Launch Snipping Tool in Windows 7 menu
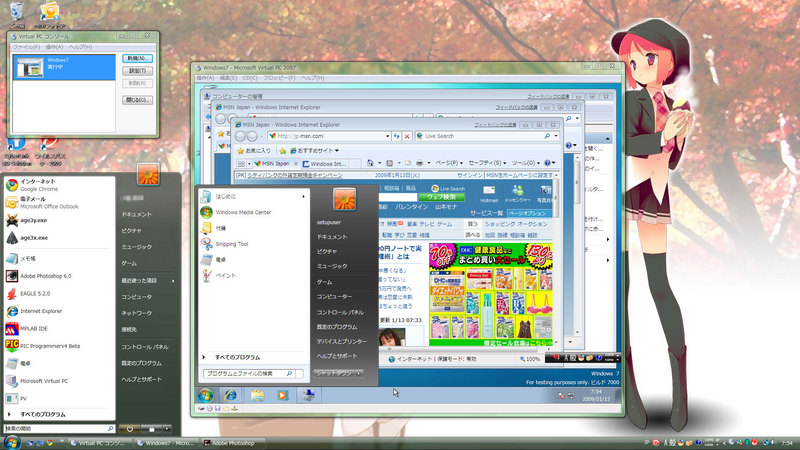This screenshot has height=450, width=800. coord(254,244)
